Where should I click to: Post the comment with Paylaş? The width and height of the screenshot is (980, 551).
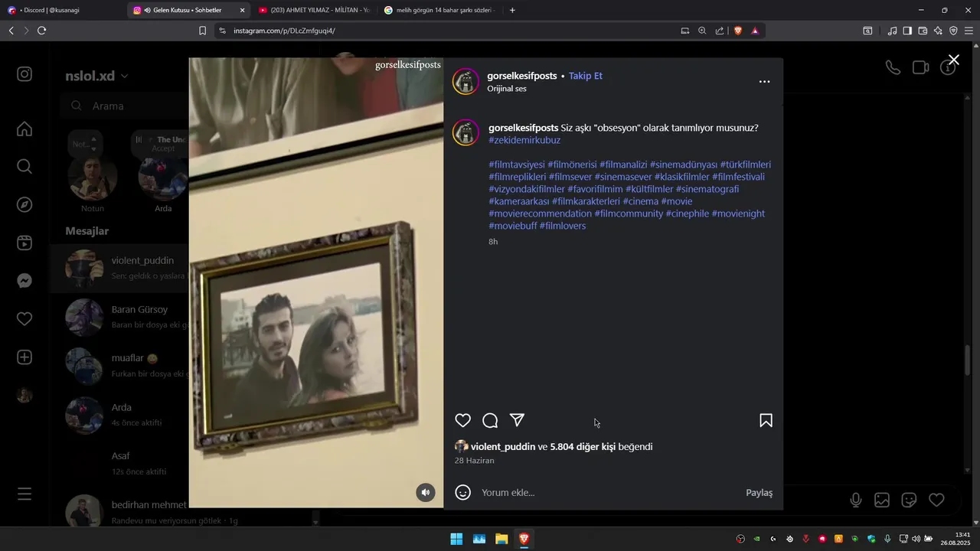pyautogui.click(x=759, y=492)
